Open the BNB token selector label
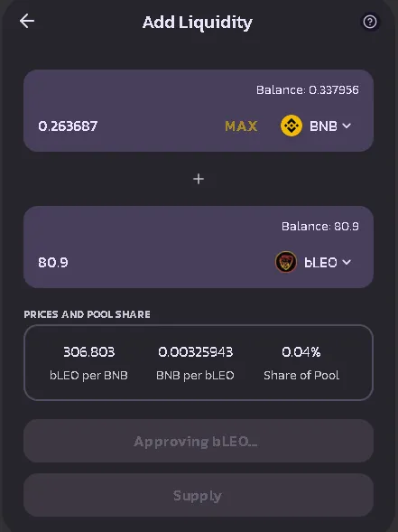The image size is (398, 532). (323, 126)
